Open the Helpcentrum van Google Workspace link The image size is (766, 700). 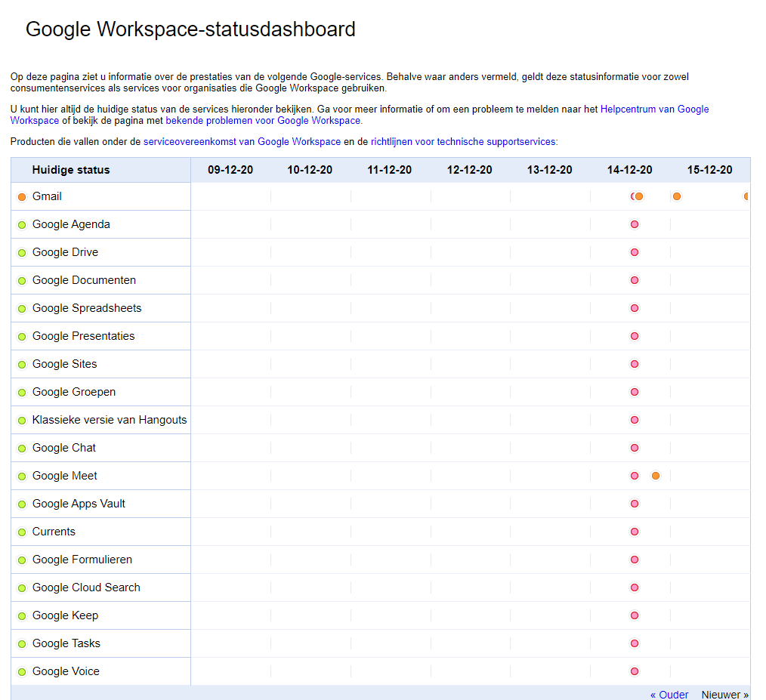pyautogui.click(x=654, y=109)
